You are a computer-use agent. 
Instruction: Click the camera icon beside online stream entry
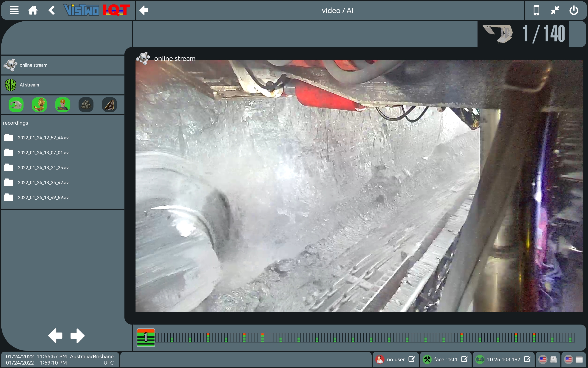click(x=10, y=65)
